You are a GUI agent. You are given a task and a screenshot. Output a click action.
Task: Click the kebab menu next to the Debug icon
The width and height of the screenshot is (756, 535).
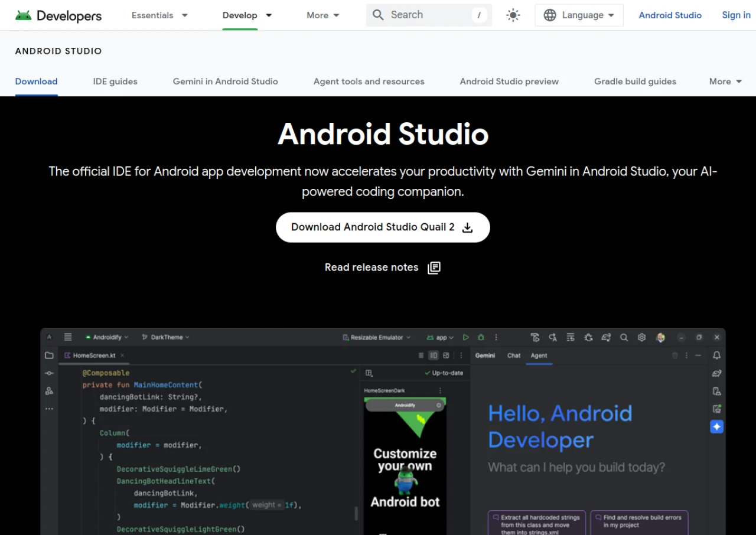coord(496,337)
